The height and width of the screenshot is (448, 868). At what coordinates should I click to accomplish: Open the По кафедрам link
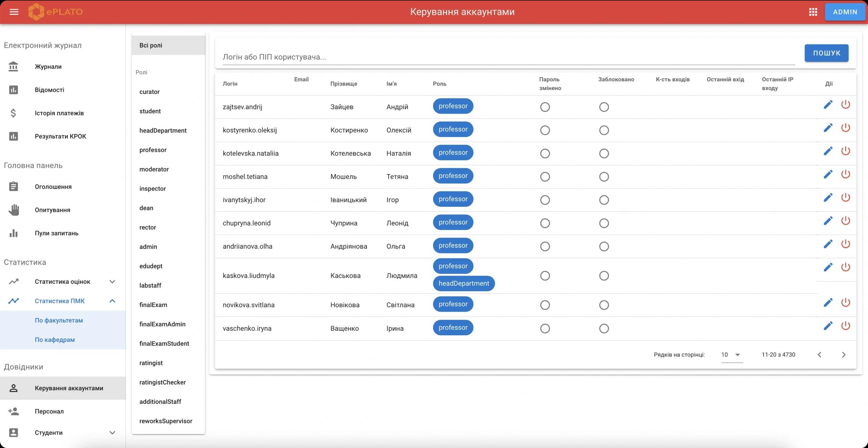pos(55,340)
